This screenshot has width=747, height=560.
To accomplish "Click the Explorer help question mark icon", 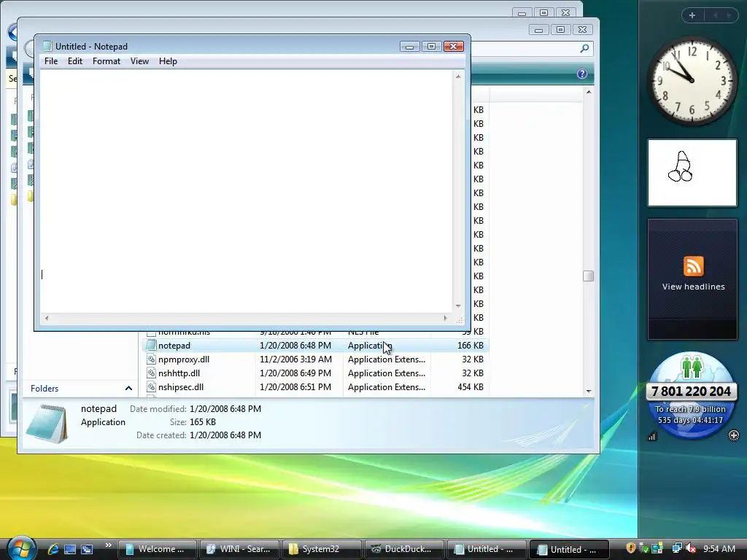I will click(x=581, y=74).
